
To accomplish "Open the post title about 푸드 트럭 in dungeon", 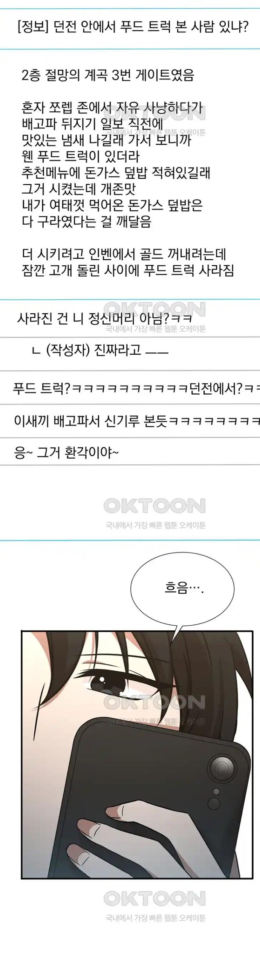I will tap(133, 28).
